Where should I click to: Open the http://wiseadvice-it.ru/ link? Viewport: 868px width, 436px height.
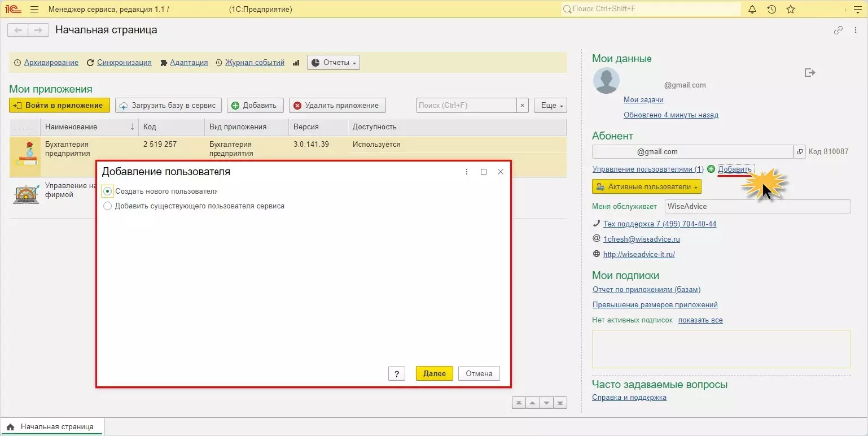click(639, 255)
